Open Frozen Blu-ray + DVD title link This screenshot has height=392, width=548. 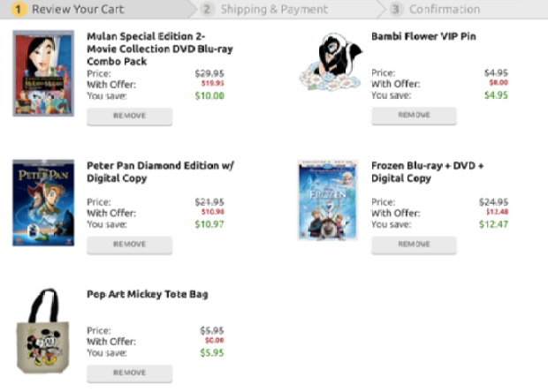point(428,172)
